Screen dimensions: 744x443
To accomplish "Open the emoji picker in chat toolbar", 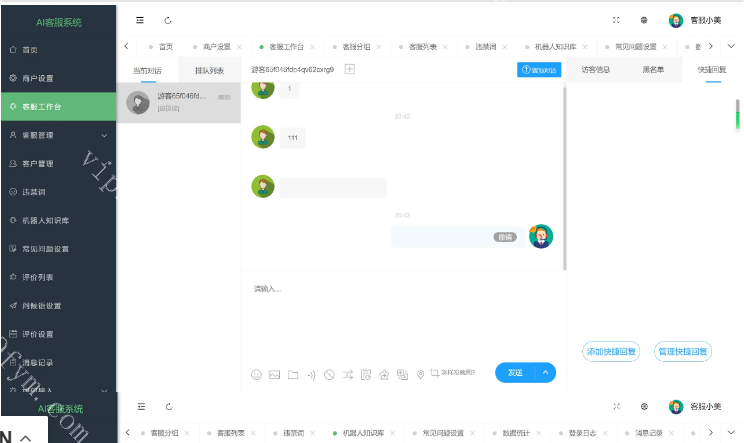I will coord(256,375).
